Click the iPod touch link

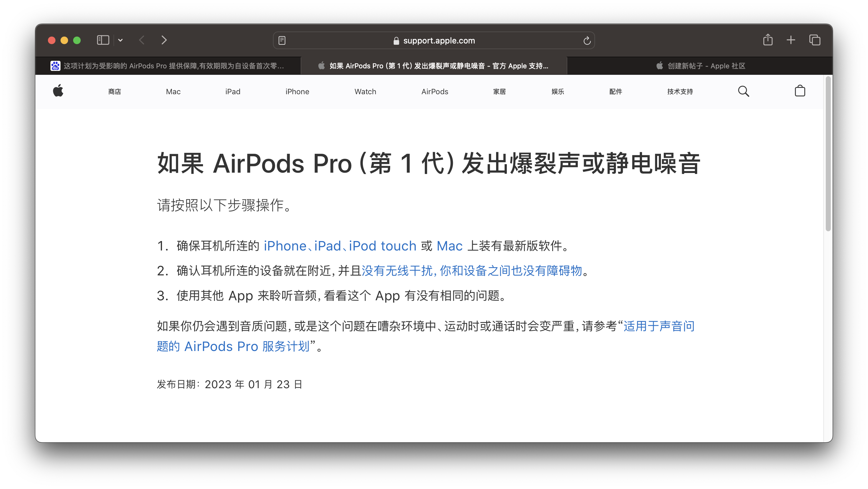click(x=382, y=246)
